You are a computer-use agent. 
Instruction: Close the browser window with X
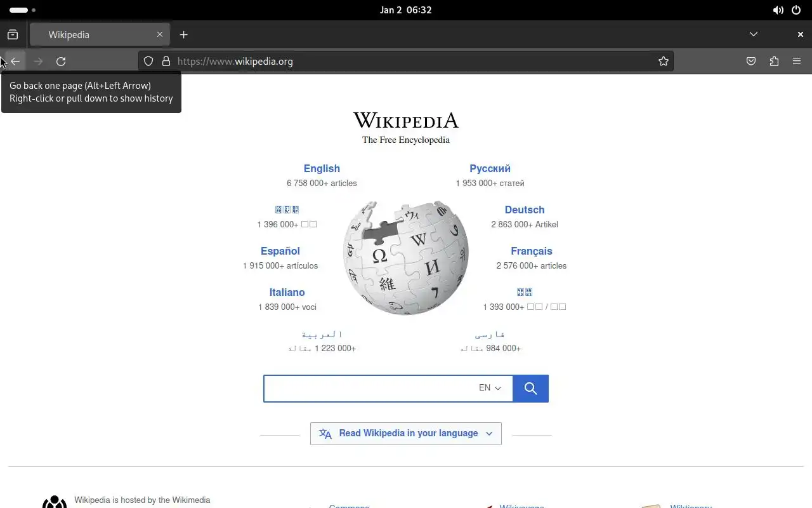point(801,34)
